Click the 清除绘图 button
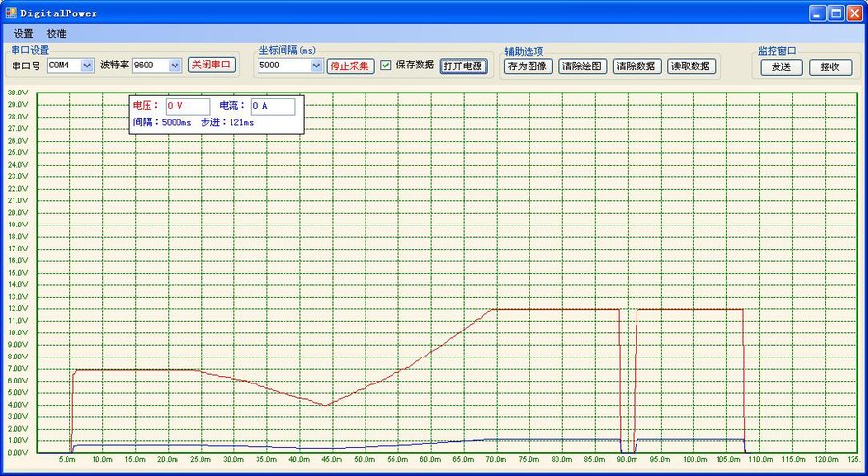 [583, 66]
